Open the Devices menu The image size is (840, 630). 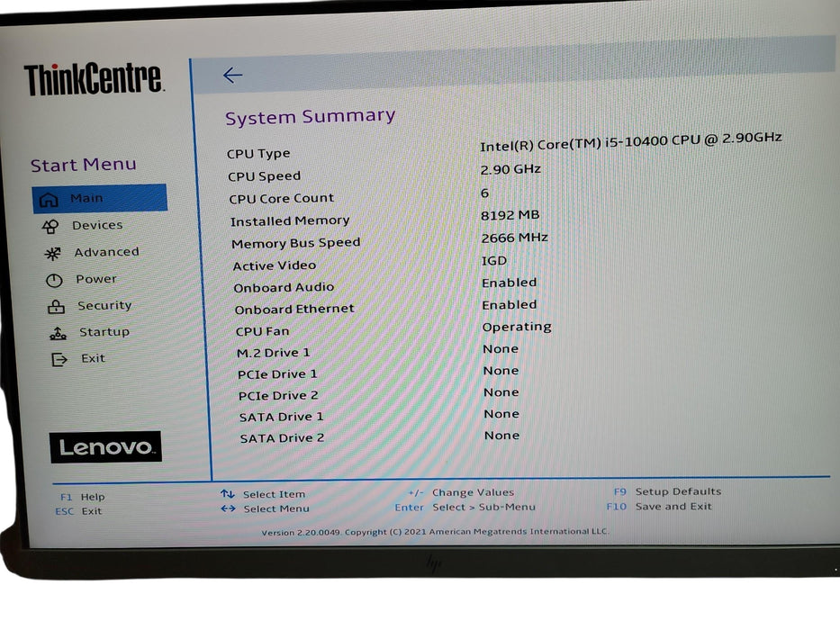tap(97, 225)
